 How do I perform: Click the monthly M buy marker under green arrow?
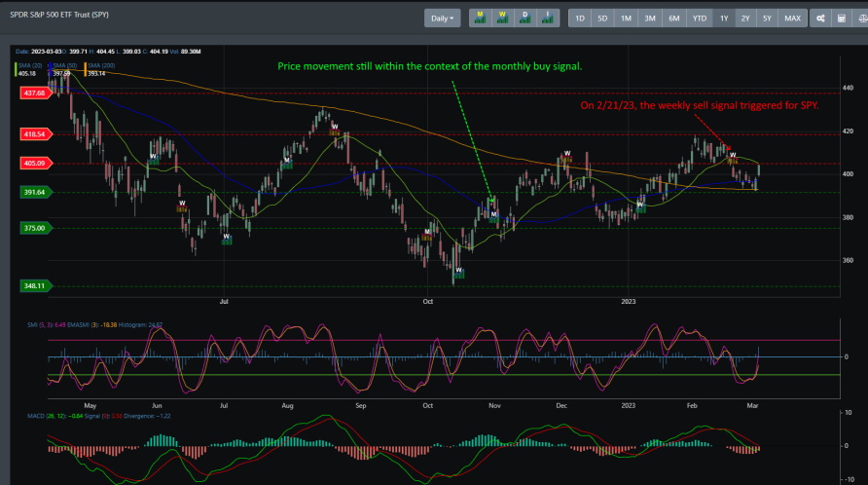pos(493,217)
